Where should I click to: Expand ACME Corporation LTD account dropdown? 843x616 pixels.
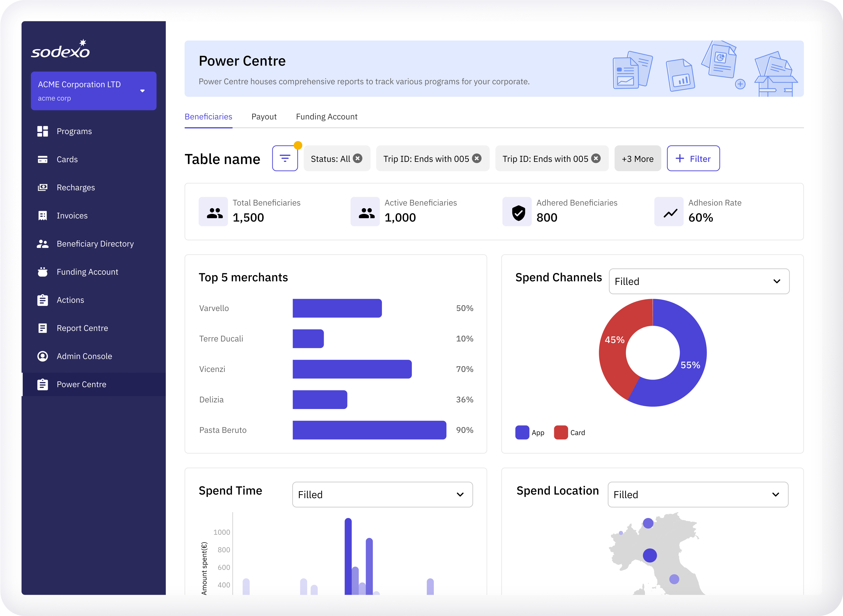click(x=142, y=91)
